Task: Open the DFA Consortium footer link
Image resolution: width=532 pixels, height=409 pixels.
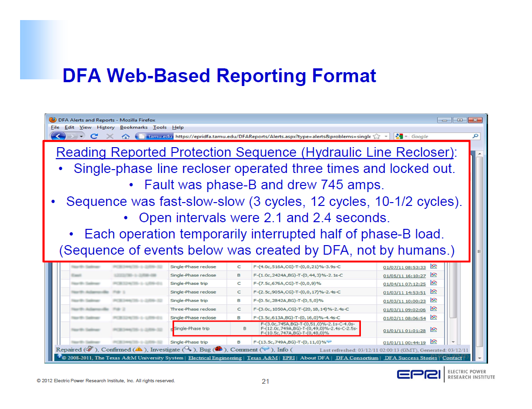Action: point(357,358)
